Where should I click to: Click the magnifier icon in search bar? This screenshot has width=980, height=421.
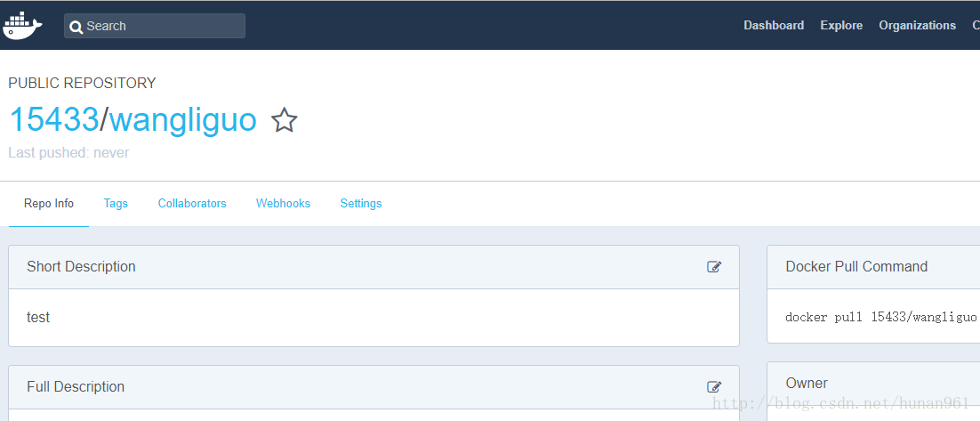(x=76, y=27)
